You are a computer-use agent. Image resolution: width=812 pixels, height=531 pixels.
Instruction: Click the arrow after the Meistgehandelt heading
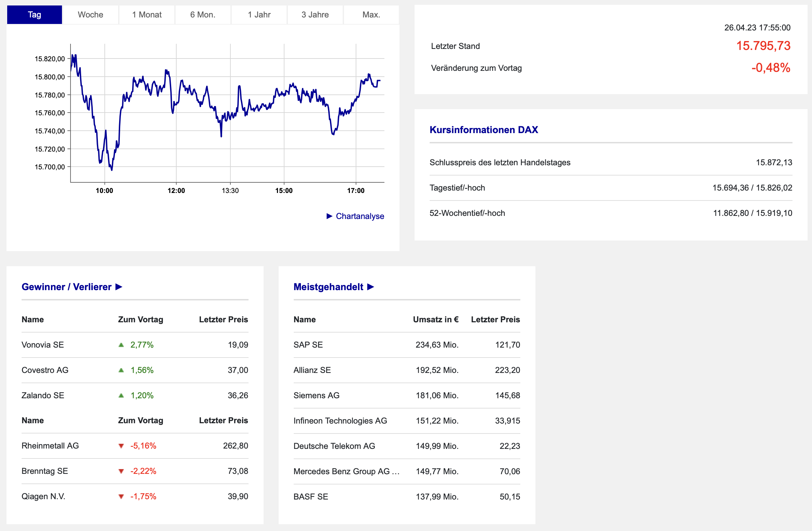370,287
